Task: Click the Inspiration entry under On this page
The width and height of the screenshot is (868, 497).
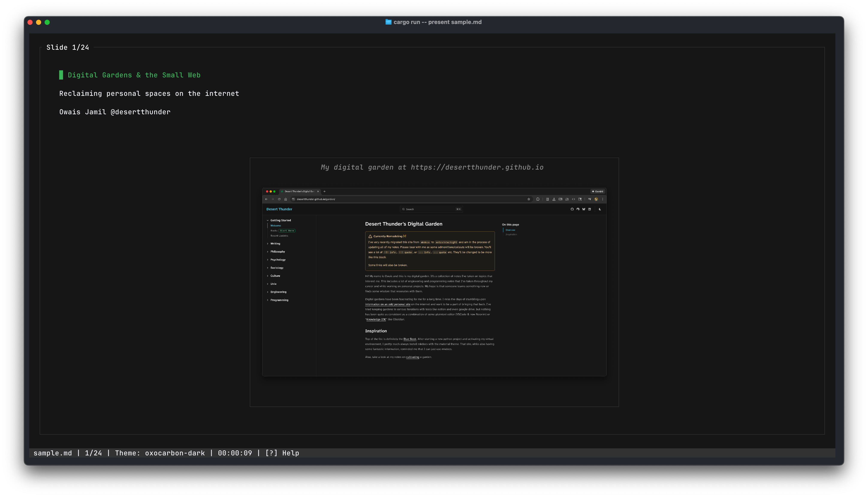Action: pyautogui.click(x=511, y=235)
